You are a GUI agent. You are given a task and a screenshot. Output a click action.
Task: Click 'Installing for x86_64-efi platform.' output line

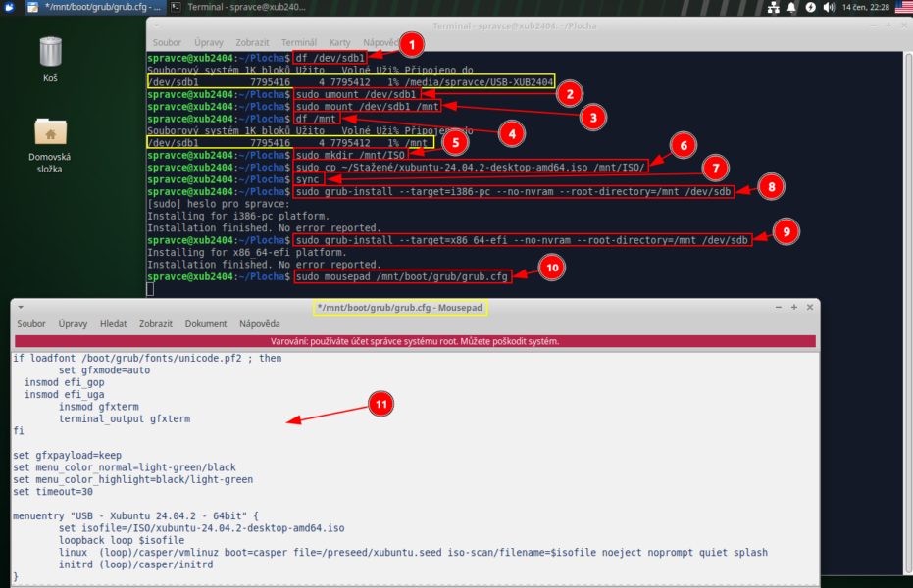tap(247, 253)
